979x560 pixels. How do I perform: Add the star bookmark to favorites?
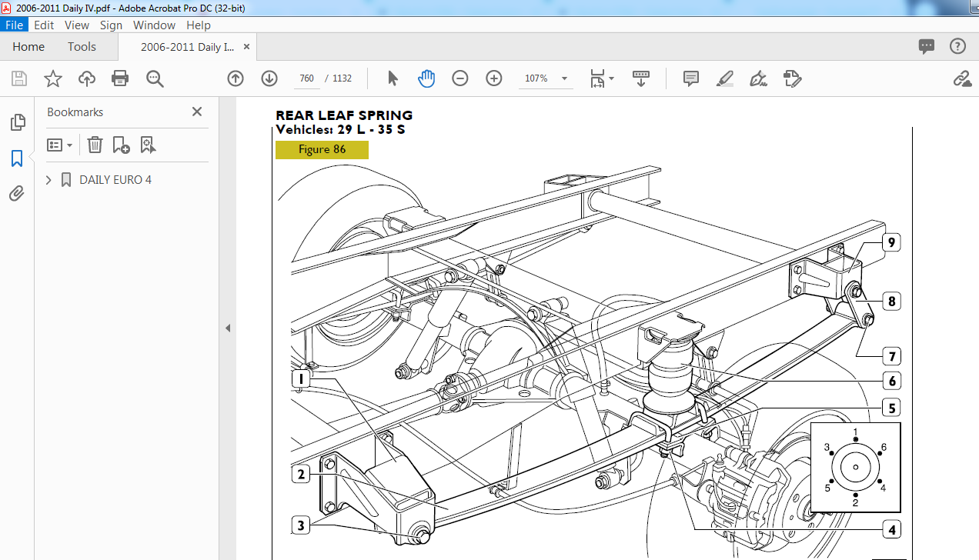click(x=53, y=78)
